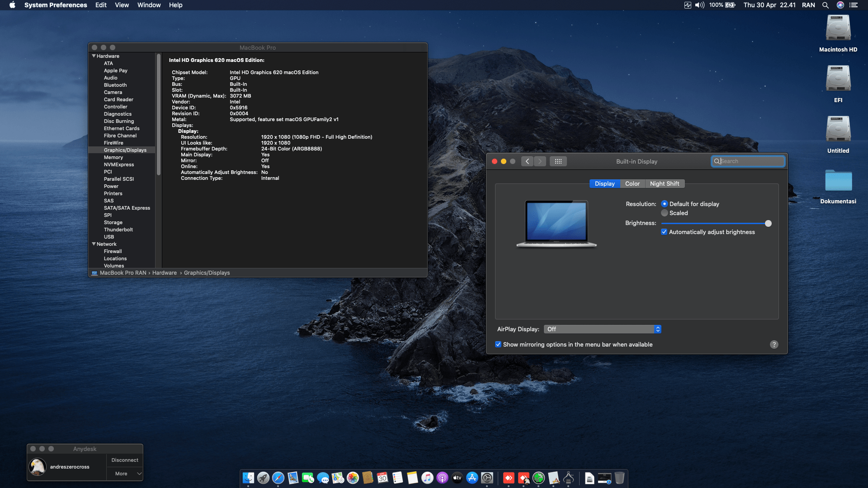The image size is (868, 488).
Task: Switch to the Night Shift tab
Action: 664,183
